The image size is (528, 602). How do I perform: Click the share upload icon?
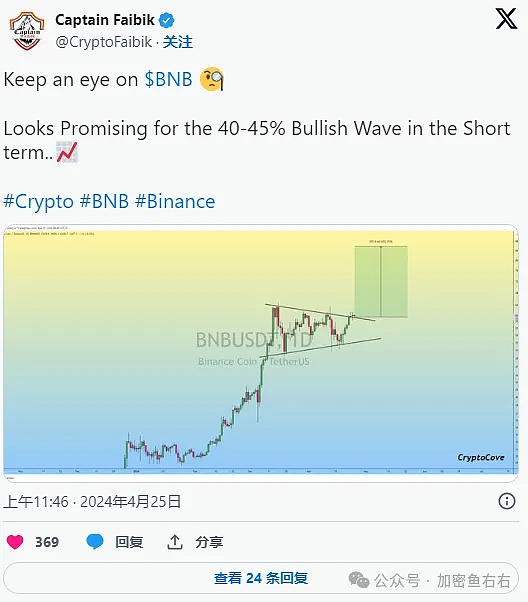175,542
